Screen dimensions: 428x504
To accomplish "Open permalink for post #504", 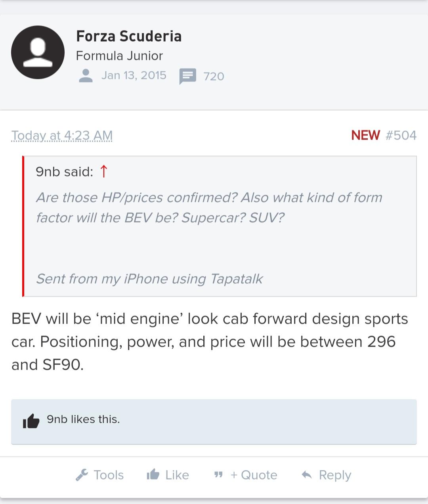I will pos(401,135).
